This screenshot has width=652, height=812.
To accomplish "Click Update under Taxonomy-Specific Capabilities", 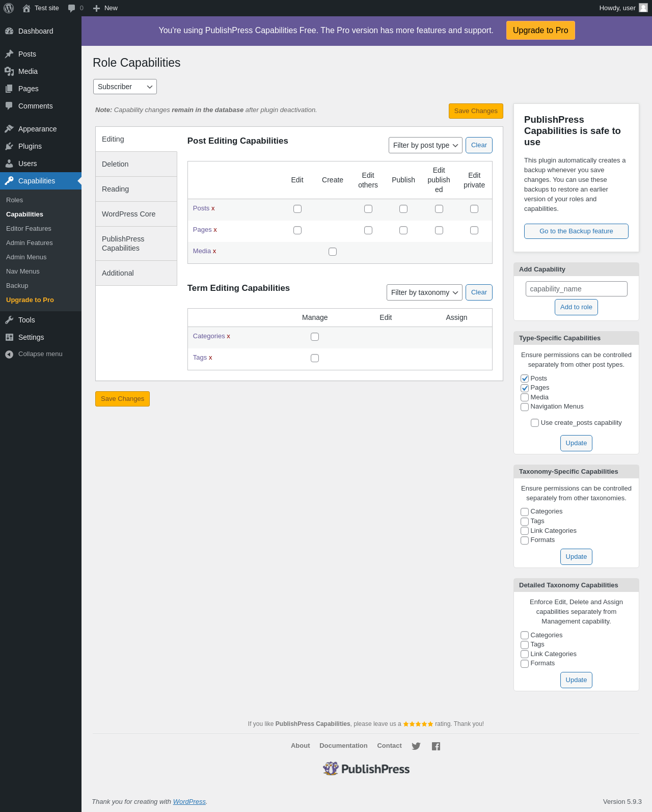I will [576, 557].
